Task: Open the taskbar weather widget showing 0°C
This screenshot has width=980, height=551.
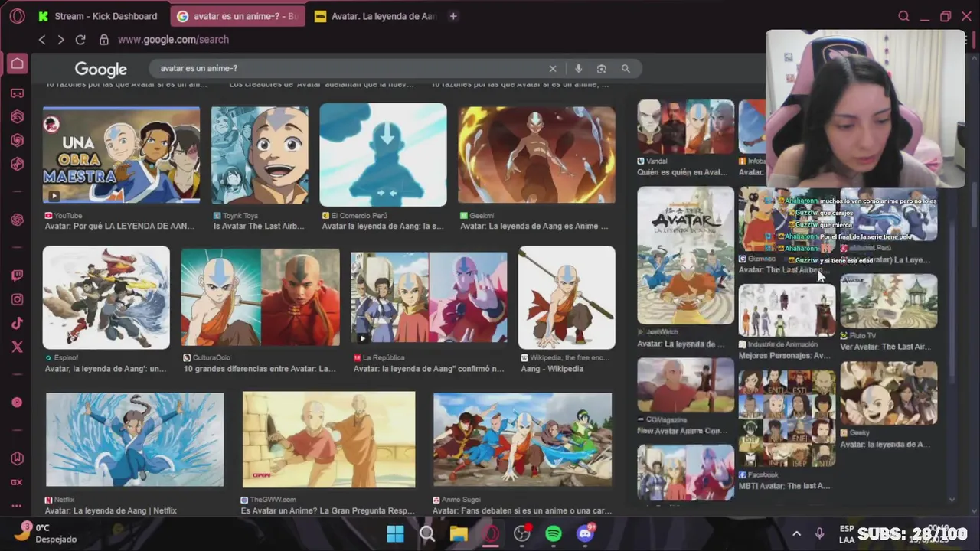Action: coord(47,533)
